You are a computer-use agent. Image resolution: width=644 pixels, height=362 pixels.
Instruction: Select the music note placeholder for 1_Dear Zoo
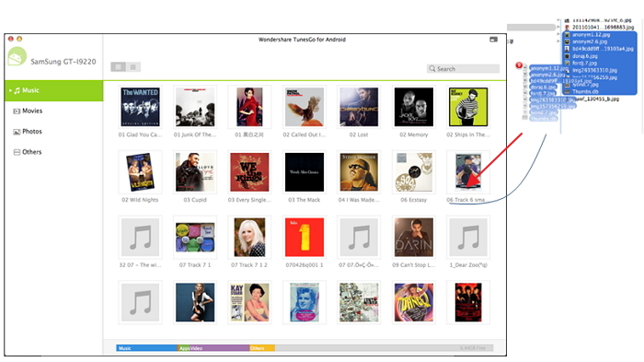(x=468, y=238)
